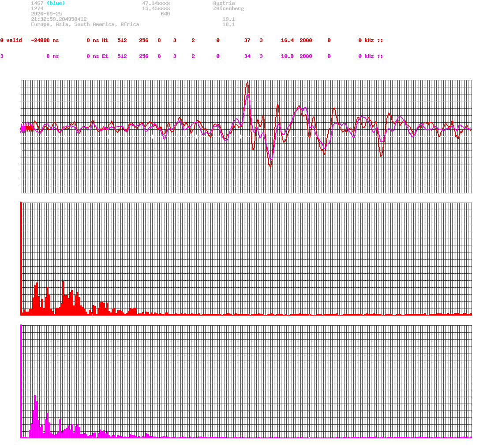Click the red vertical marker in the waveform plot
The height and width of the screenshot is (448, 483).
(x=236, y=136)
